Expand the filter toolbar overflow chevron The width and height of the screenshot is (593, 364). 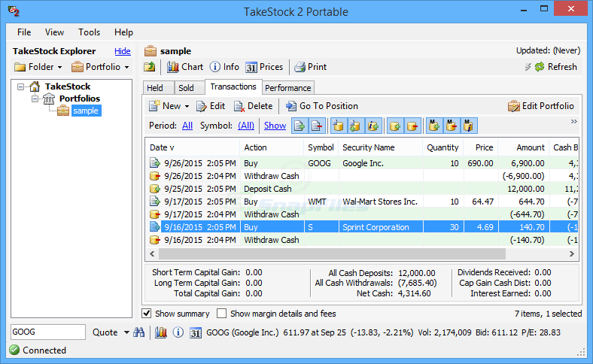[x=574, y=121]
